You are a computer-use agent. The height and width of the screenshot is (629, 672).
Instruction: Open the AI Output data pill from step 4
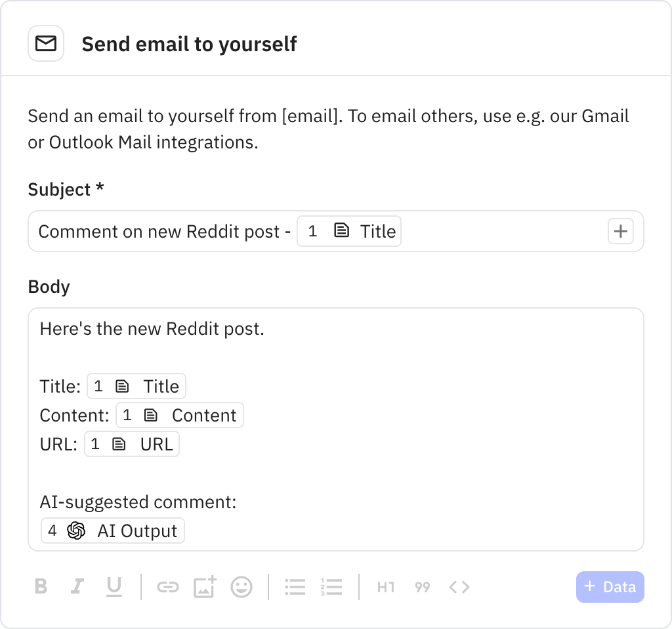[x=112, y=531]
